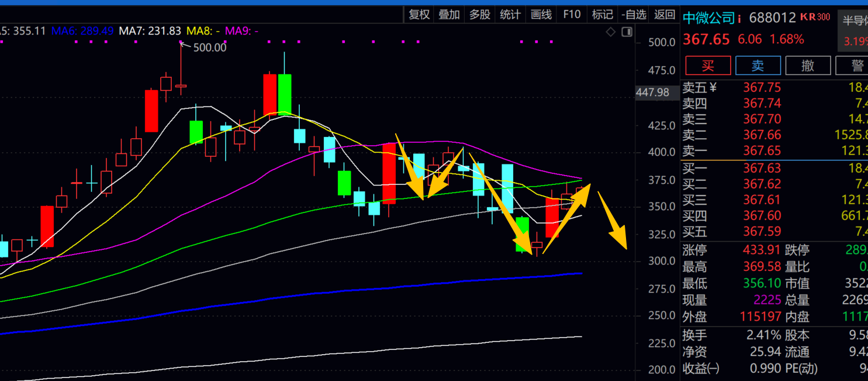This screenshot has height=381, width=868.
Task: Click the red 买 buy button
Action: coord(708,66)
